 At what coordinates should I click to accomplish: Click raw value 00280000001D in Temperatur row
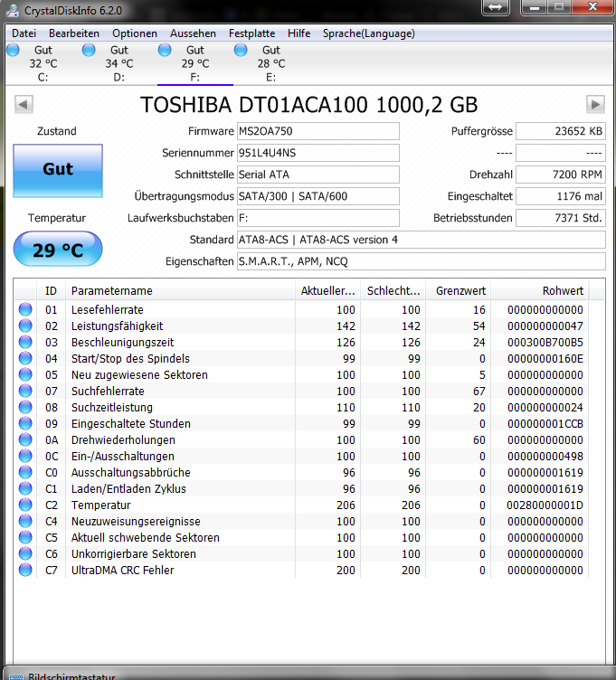(x=545, y=505)
